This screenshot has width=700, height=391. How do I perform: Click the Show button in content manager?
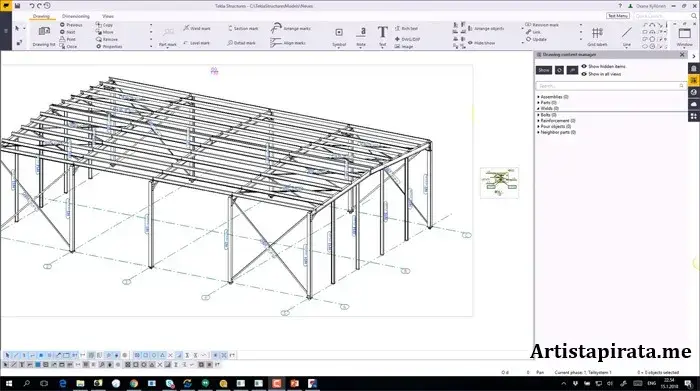coord(544,70)
